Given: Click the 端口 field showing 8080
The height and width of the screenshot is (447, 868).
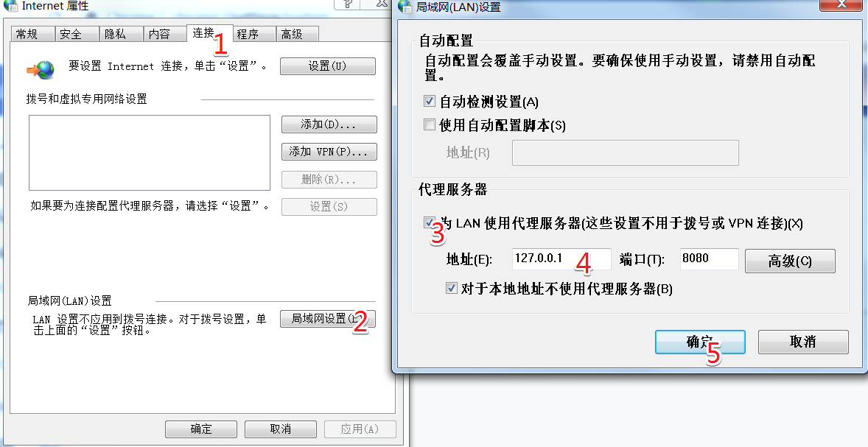Looking at the screenshot, I should pos(709,259).
